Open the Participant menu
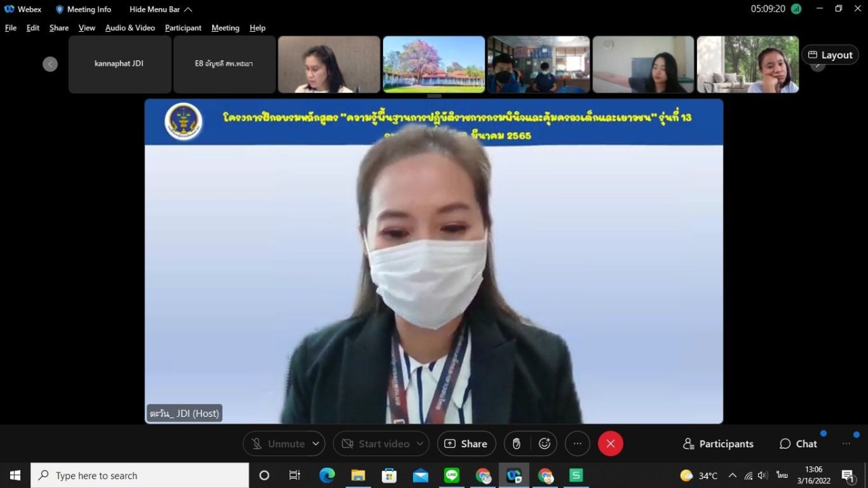This screenshot has width=868, height=488. tap(183, 28)
